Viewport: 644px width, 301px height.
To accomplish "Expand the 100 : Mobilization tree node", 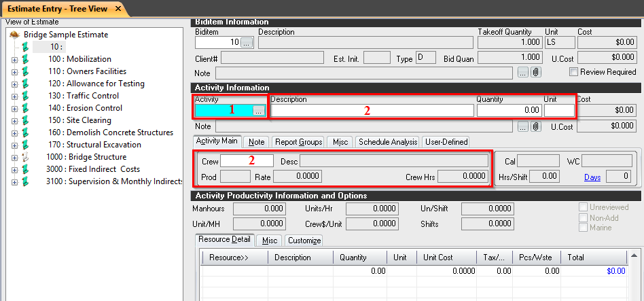I will (x=14, y=60).
